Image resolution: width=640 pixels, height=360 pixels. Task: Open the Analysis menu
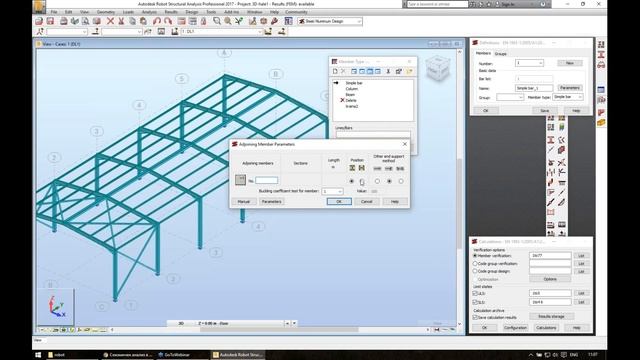click(x=149, y=12)
